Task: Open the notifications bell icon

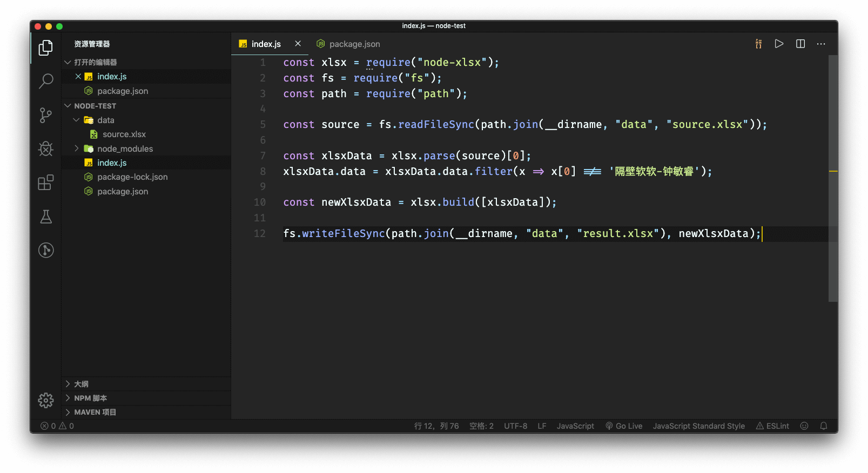Action: [824, 426]
